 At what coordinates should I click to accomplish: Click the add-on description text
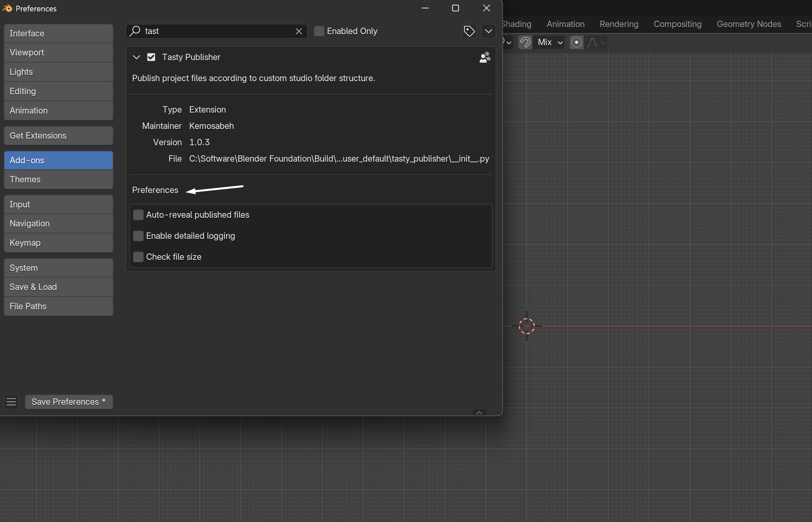[253, 78]
